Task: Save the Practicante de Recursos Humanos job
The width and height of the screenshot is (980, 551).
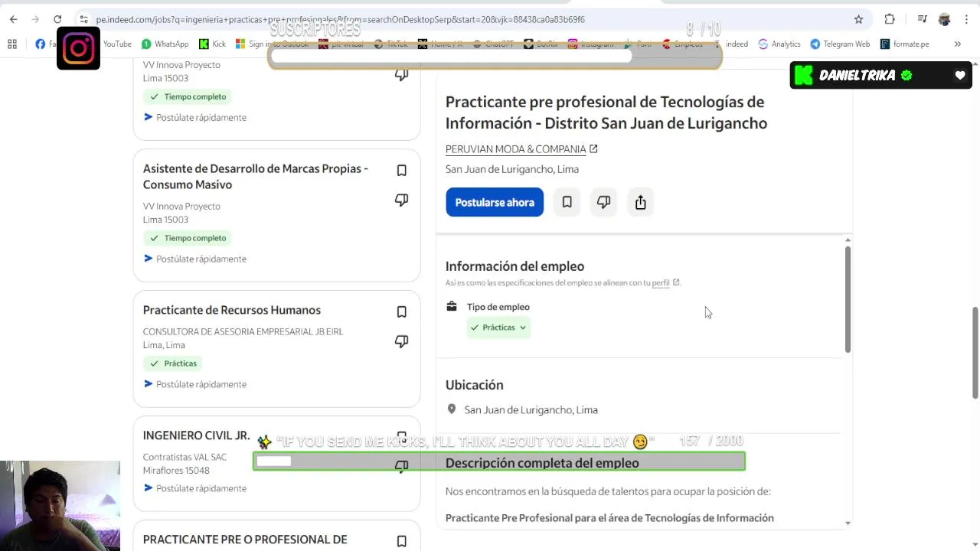Action: pos(401,311)
